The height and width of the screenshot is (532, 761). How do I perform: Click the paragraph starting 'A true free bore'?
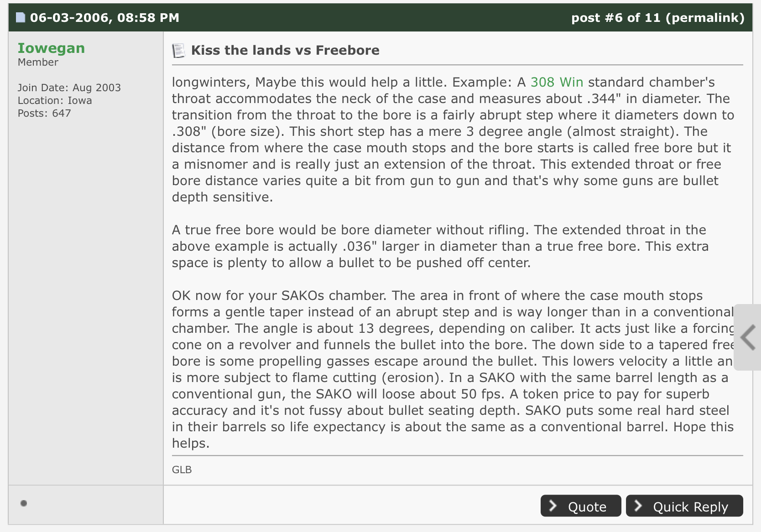440,246
